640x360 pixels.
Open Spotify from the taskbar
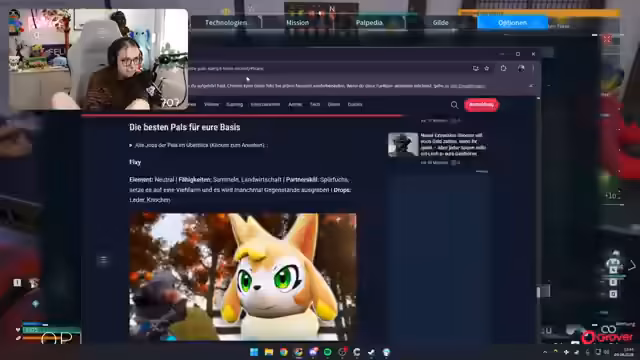pos(327,352)
